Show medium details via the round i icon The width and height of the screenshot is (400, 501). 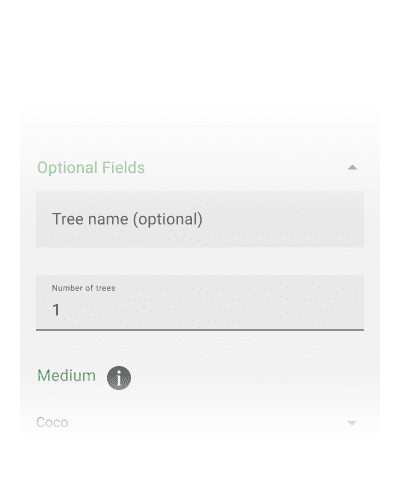(x=119, y=378)
